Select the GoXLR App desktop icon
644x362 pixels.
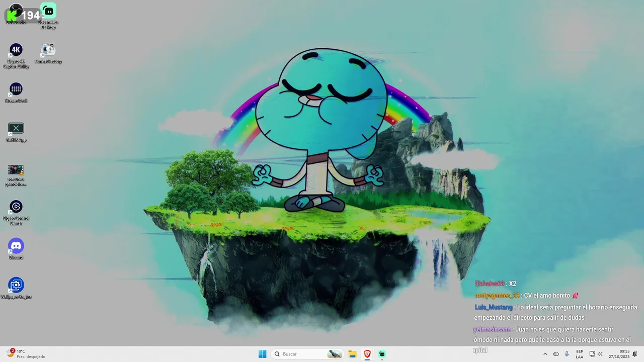[16, 132]
